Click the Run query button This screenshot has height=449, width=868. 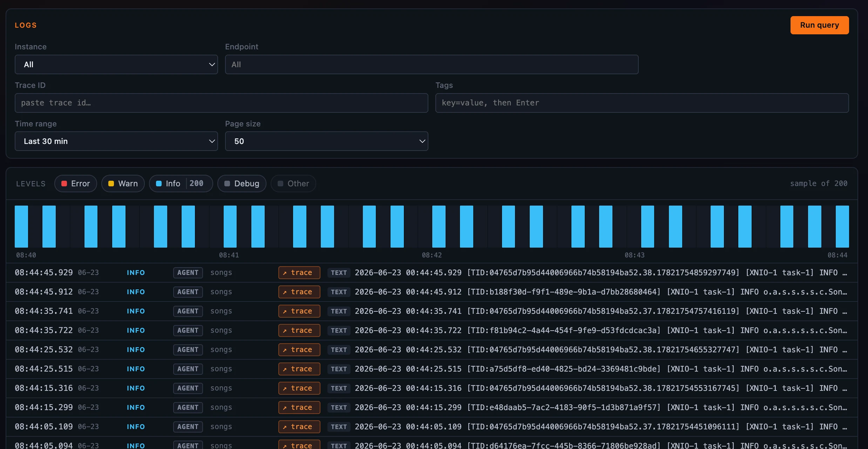tap(819, 25)
